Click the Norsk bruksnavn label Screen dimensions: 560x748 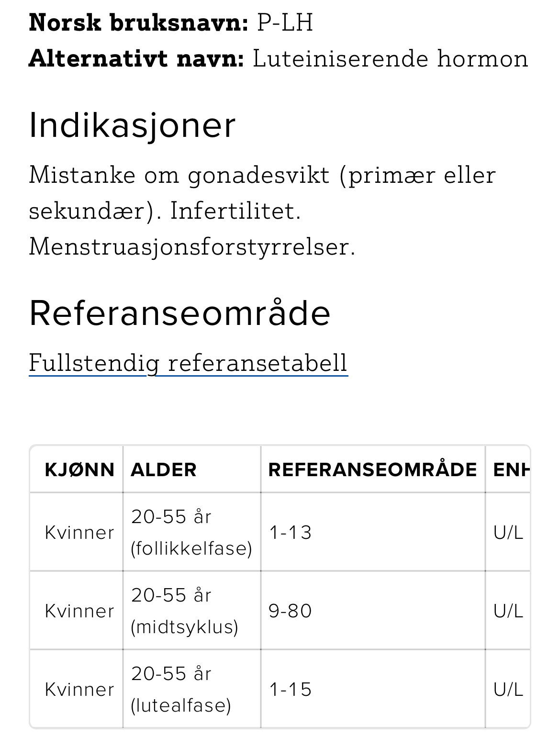(139, 22)
